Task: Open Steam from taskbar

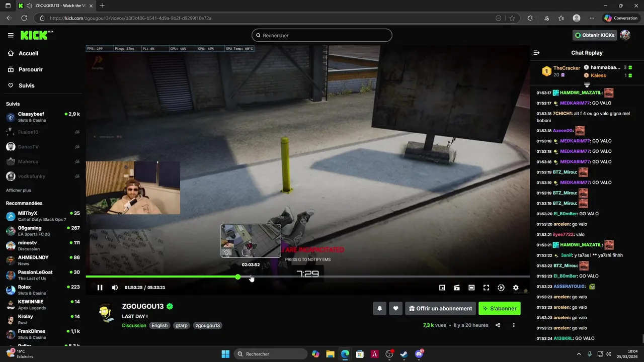Action: tap(404, 354)
